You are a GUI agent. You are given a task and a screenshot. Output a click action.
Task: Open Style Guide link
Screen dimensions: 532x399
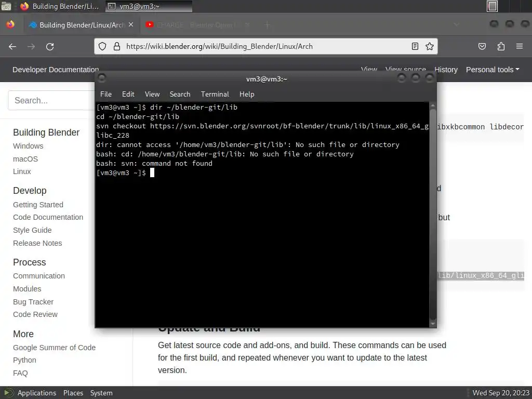(32, 230)
